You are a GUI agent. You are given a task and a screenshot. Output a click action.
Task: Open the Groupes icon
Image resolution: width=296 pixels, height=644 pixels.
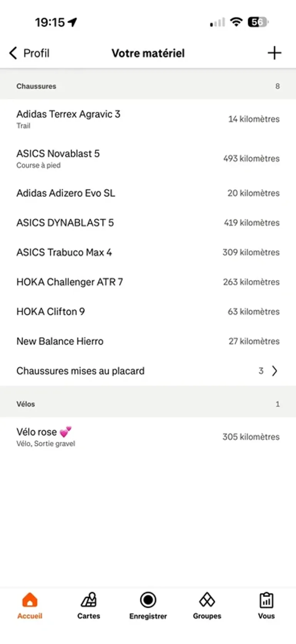(207, 599)
